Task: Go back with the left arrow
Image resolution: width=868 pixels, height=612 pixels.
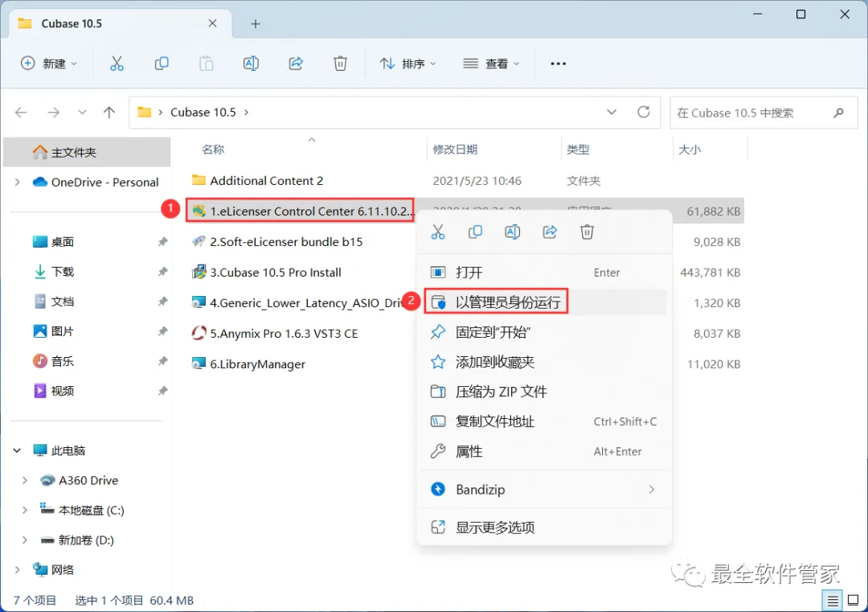Action: 21,113
